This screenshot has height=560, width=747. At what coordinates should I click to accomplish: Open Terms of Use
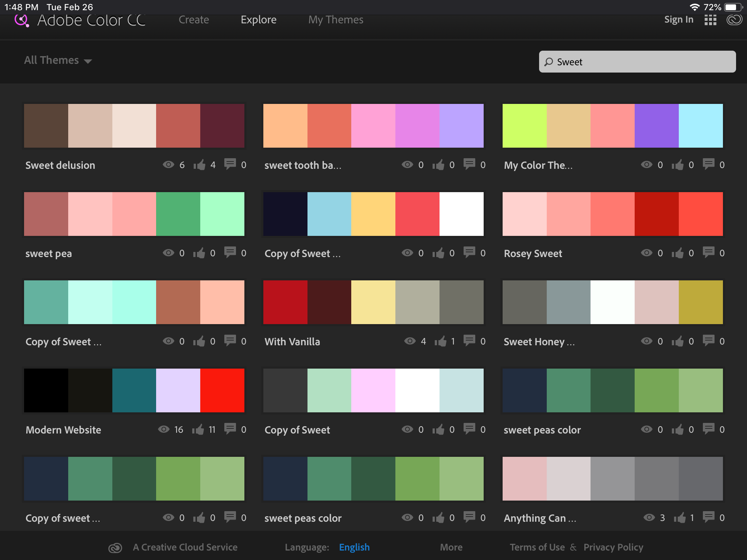tap(537, 547)
